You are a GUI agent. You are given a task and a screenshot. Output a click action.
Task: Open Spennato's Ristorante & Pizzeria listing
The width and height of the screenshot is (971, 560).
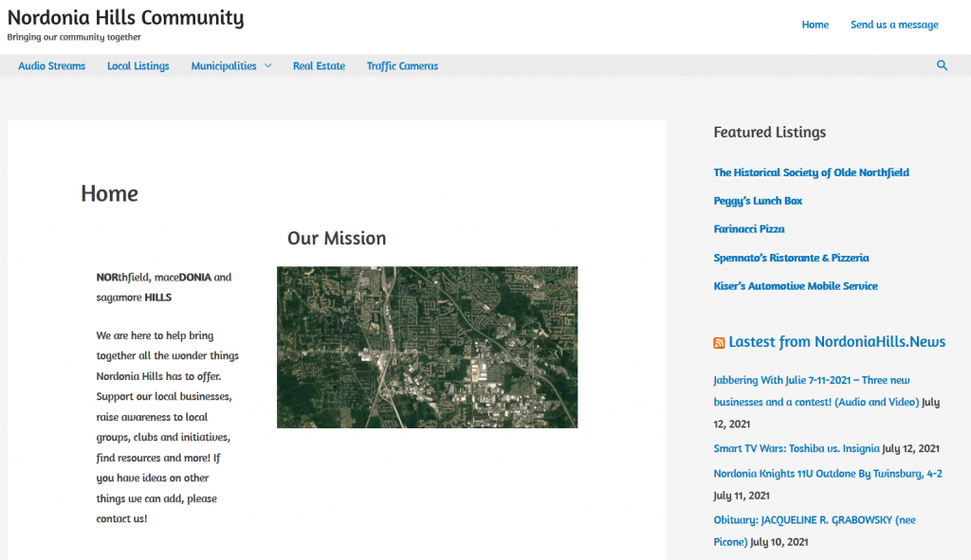point(791,258)
